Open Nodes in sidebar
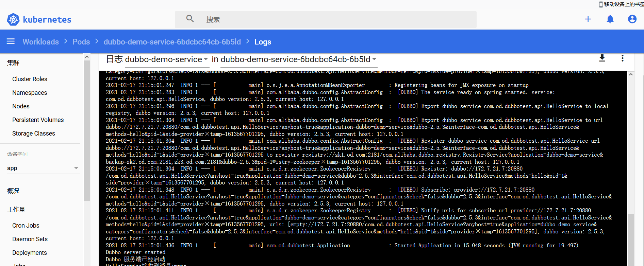 21,106
